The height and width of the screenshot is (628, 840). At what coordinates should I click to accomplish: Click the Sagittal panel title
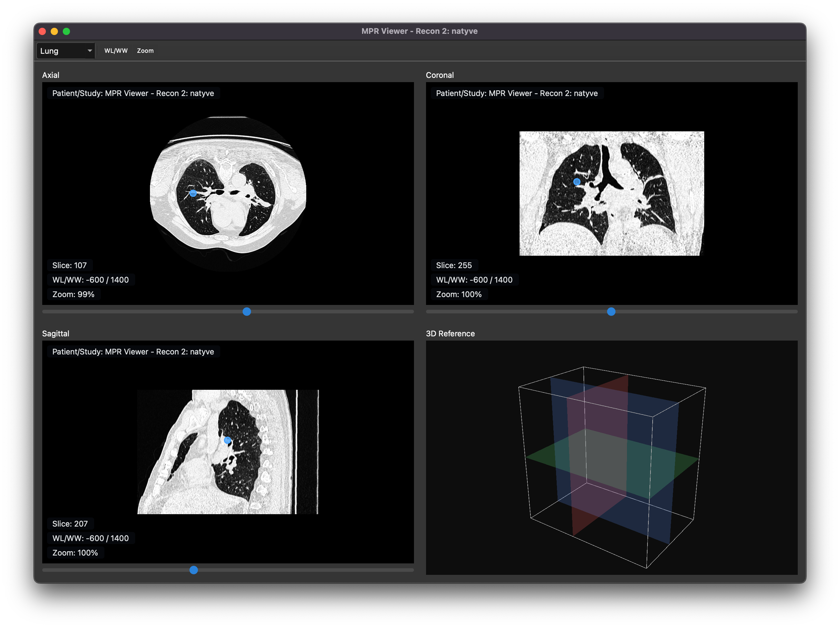coord(56,333)
